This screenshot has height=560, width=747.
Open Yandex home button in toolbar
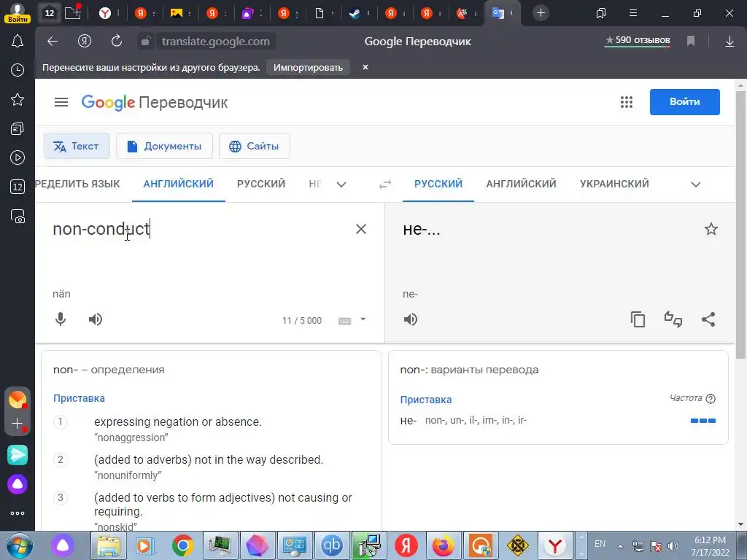point(85,42)
